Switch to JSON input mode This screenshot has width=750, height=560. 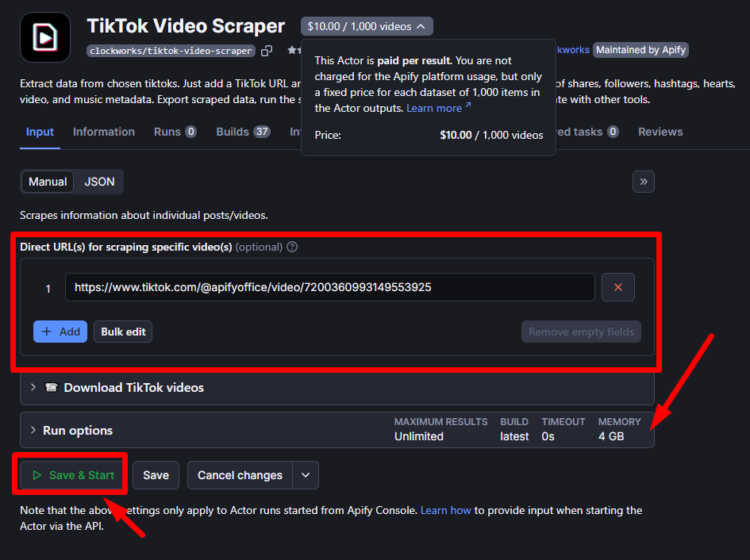click(x=99, y=182)
